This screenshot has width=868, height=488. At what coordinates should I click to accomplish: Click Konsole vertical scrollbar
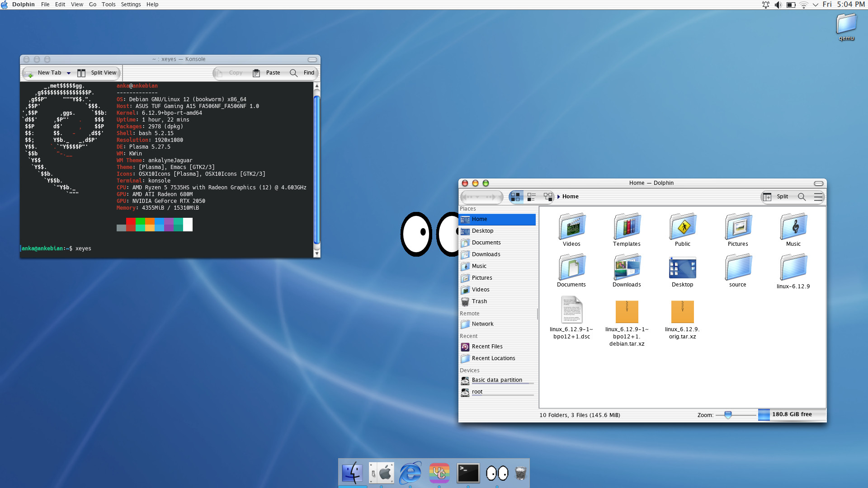pos(317,169)
